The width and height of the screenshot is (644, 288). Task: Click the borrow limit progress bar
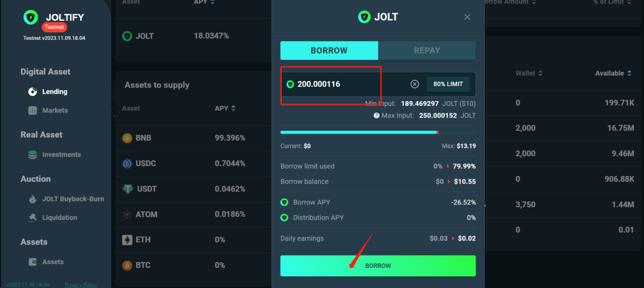(x=378, y=132)
